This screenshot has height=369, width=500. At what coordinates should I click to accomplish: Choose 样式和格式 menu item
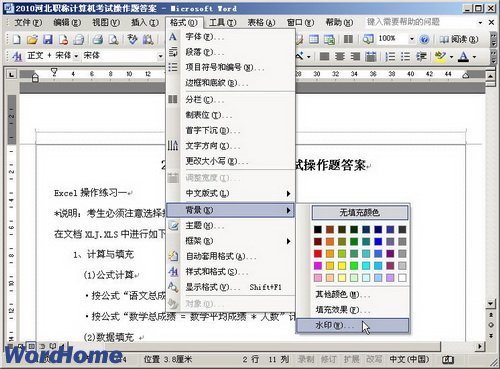(x=230, y=272)
